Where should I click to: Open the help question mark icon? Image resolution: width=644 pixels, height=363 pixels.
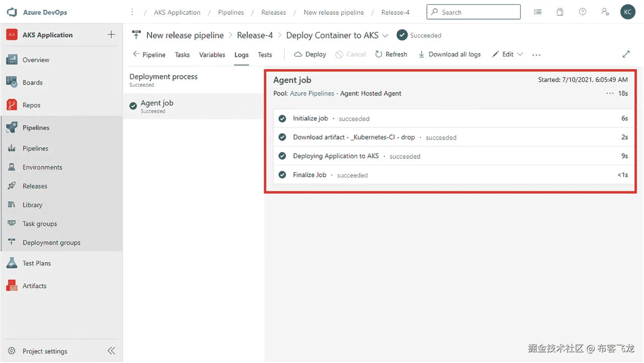tap(582, 12)
